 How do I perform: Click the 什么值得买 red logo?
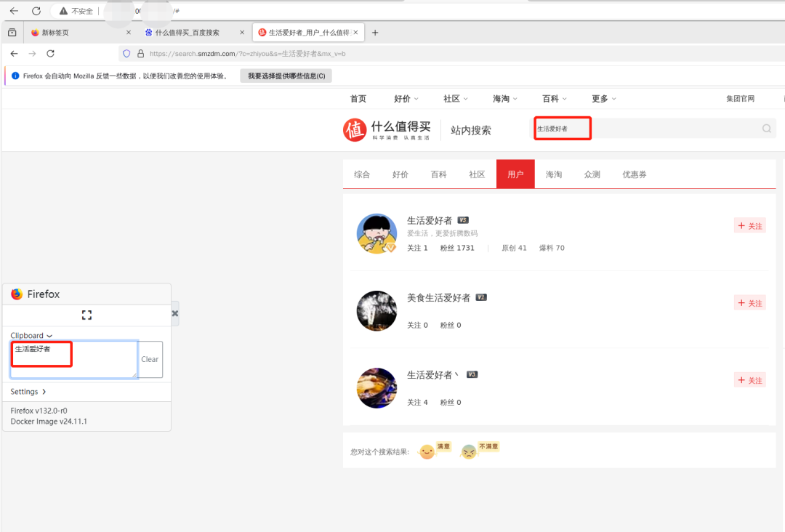355,129
